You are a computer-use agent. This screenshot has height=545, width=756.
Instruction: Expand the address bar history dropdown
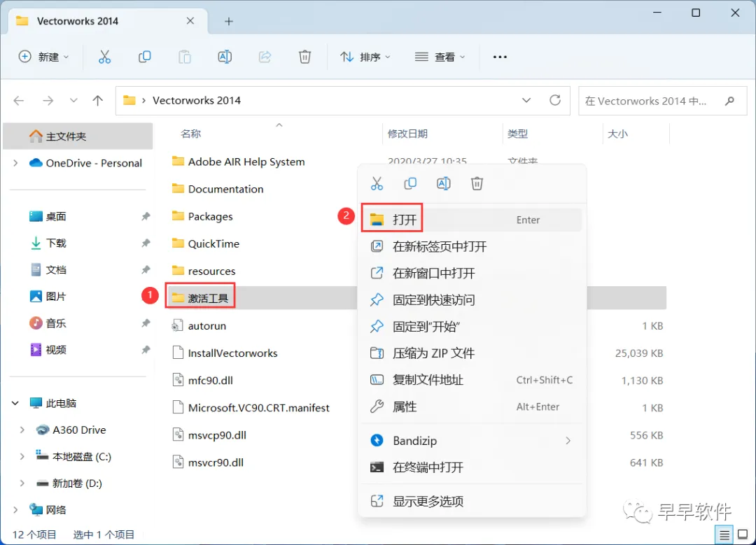click(x=526, y=100)
